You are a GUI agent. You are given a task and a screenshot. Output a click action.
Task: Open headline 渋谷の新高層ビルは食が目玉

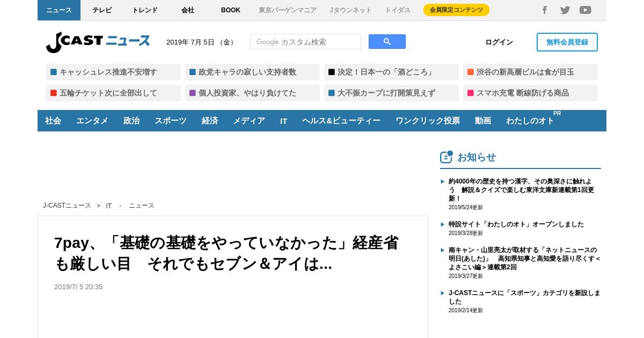530,72
